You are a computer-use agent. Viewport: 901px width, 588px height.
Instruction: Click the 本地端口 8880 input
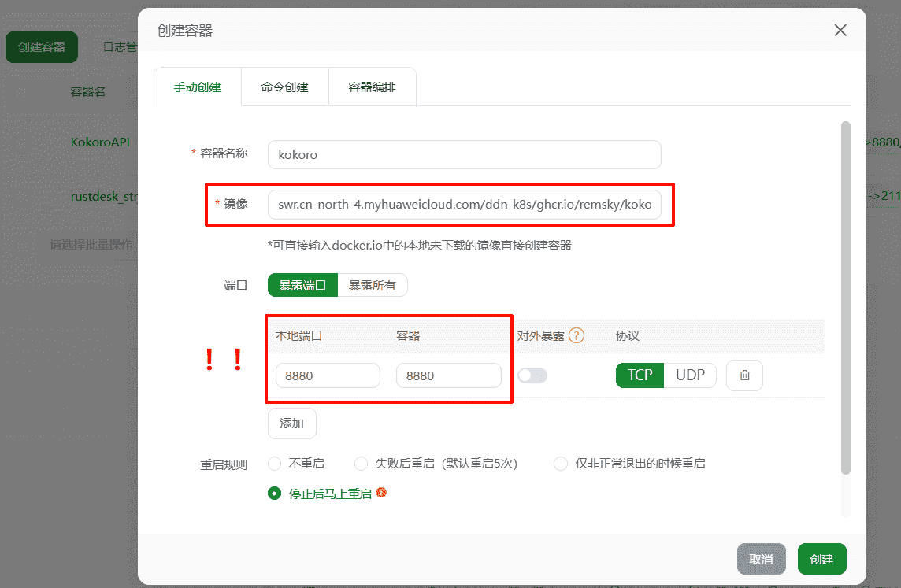click(328, 375)
